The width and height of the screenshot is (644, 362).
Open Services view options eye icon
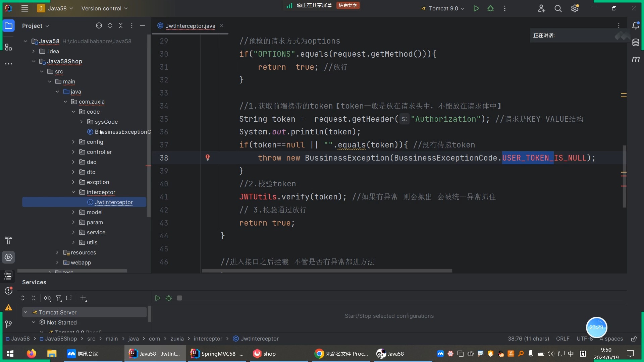(x=47, y=298)
